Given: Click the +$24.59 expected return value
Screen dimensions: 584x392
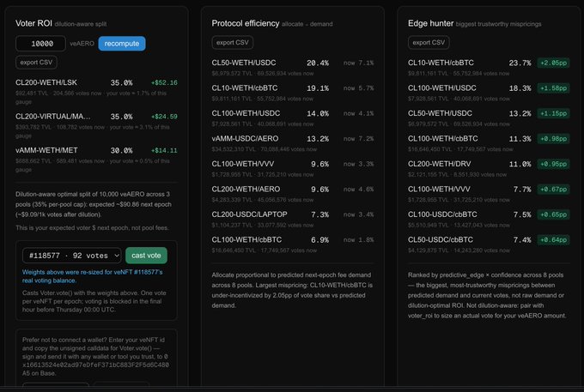Looking at the screenshot, I should 164,117.
